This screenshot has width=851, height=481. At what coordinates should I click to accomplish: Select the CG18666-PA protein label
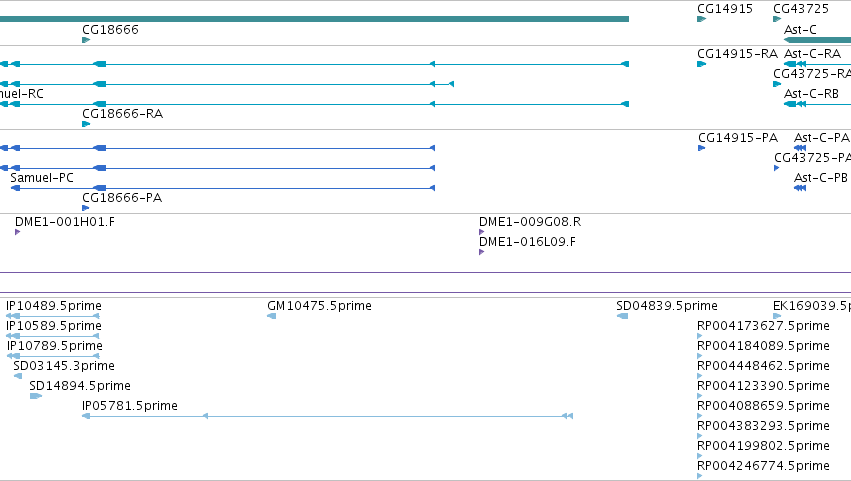point(122,198)
